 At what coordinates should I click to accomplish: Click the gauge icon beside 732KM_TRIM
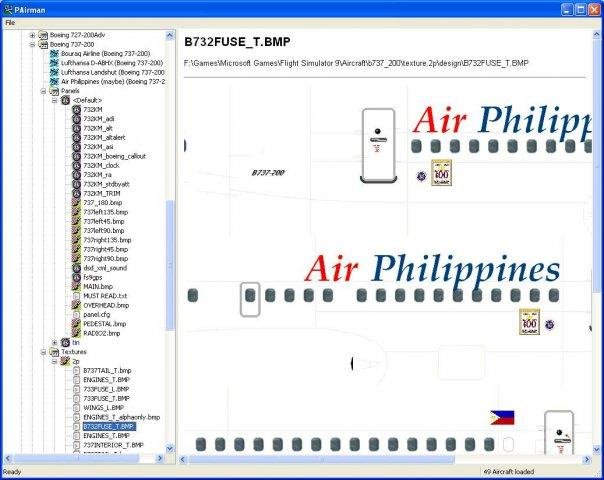tap(76, 193)
